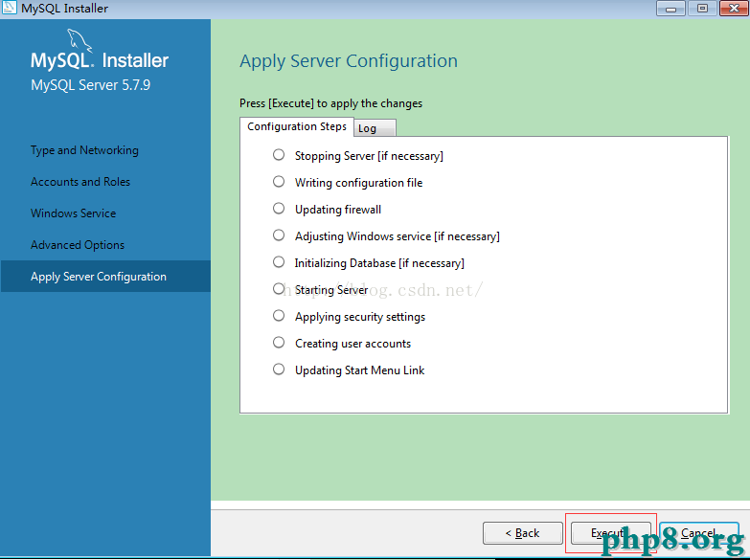The image size is (750, 560).
Task: Switch to the Log tab
Action: [375, 128]
